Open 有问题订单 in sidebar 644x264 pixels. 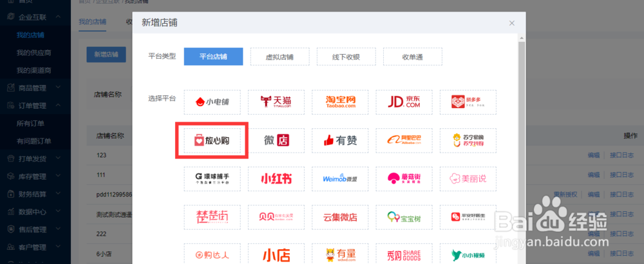(33, 141)
